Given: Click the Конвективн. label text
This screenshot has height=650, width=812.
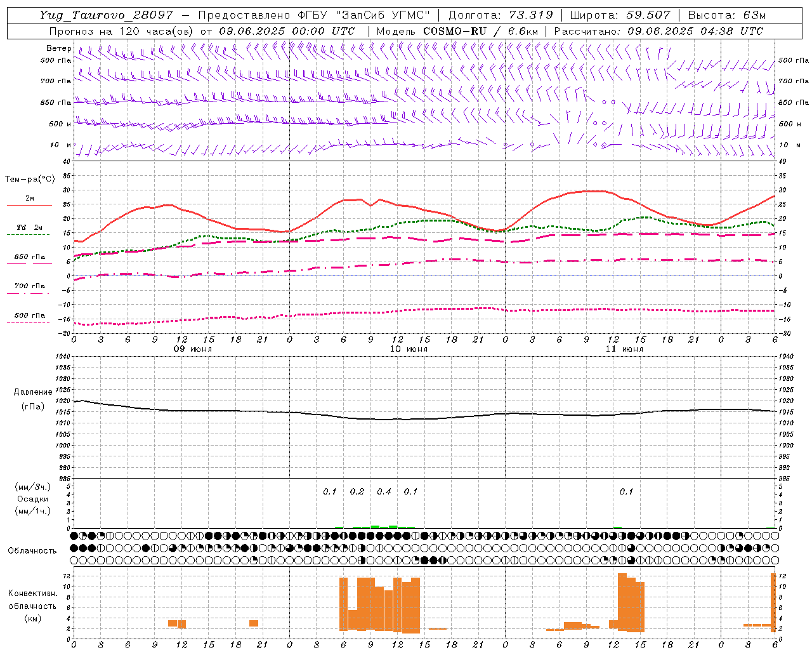Looking at the screenshot, I should (x=33, y=594).
